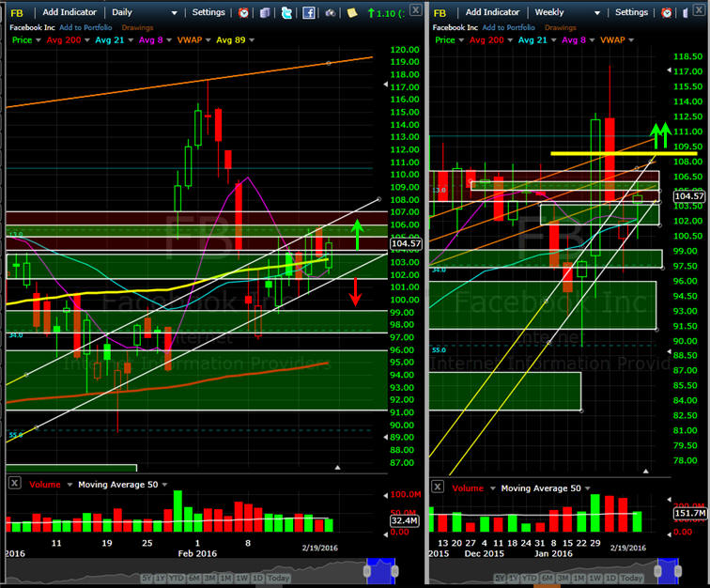Click the 2/19/2016 date label in Weekly chart
The height and width of the screenshot is (588, 710).
(x=628, y=548)
